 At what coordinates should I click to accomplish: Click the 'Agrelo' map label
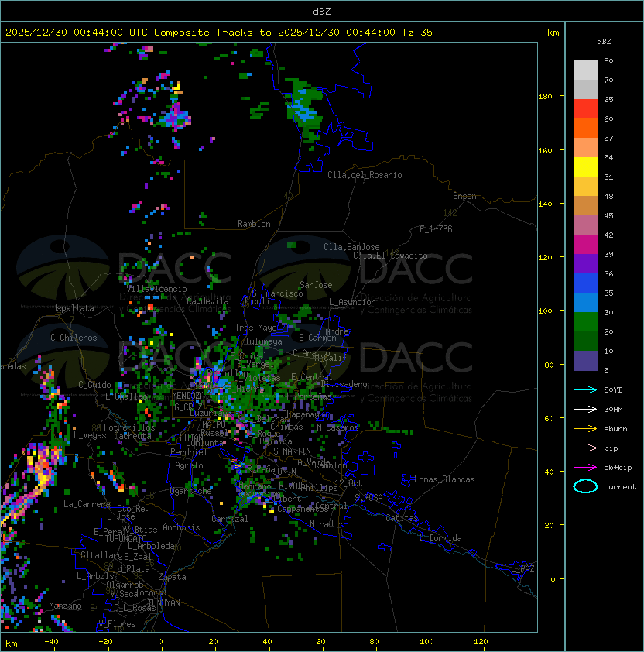(189, 465)
